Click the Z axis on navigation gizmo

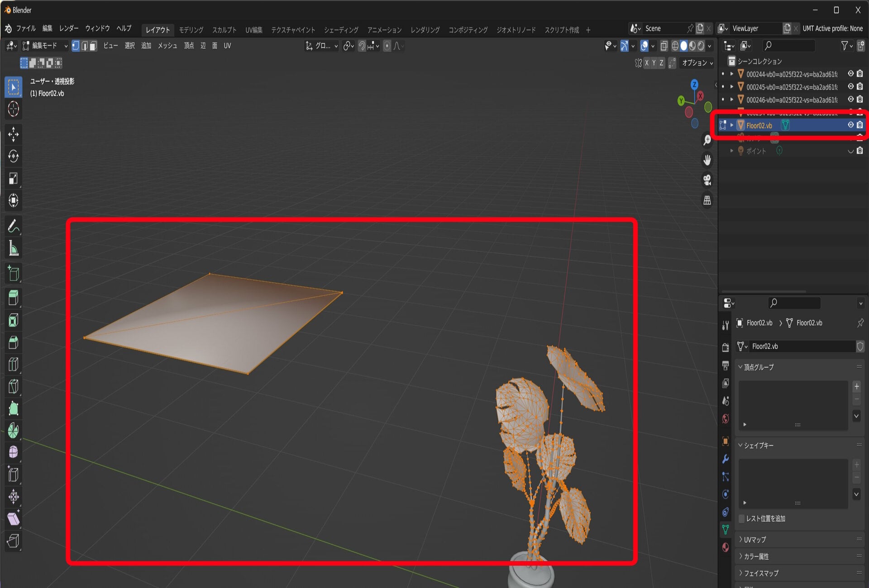[x=694, y=85]
